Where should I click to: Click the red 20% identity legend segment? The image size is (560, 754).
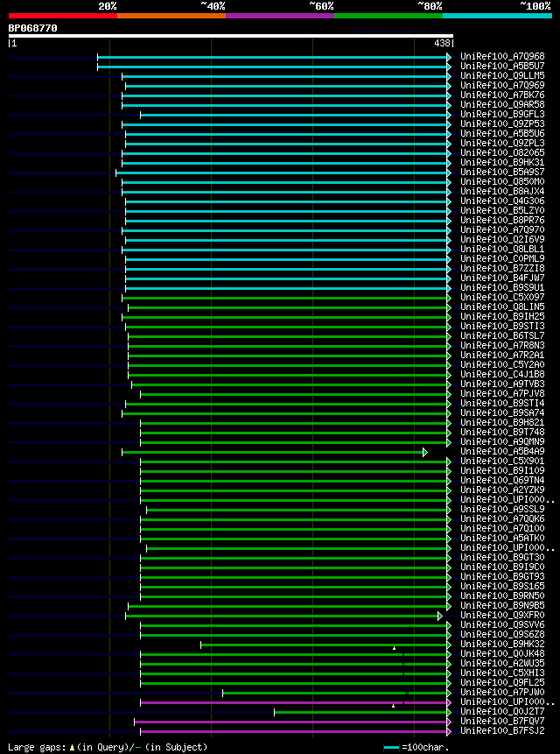[x=63, y=16]
